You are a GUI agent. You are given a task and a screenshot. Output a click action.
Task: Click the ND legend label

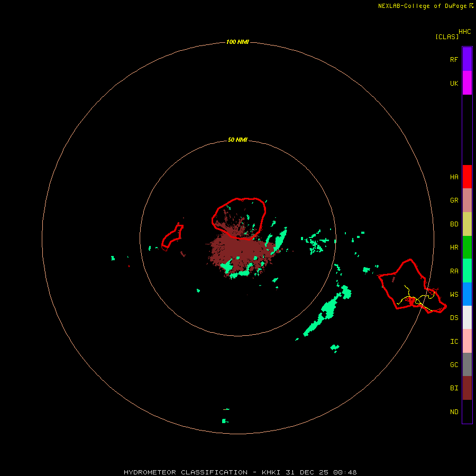pyautogui.click(x=454, y=412)
